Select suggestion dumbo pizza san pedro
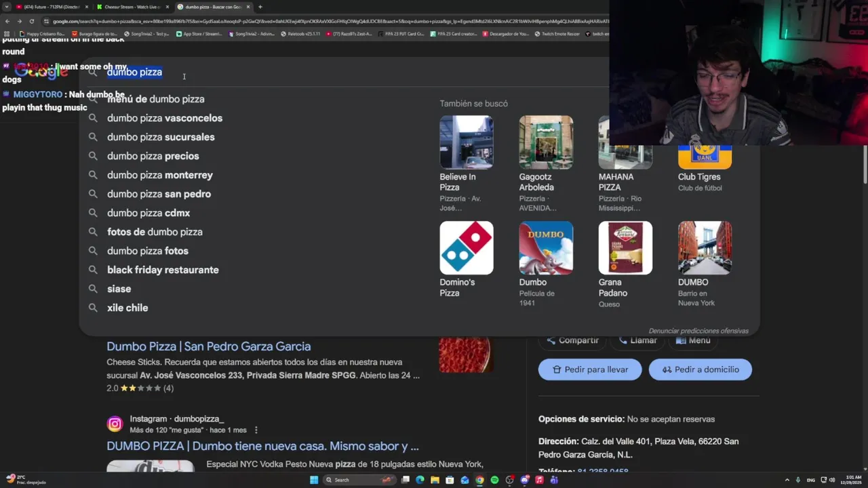The image size is (868, 488). (x=159, y=194)
